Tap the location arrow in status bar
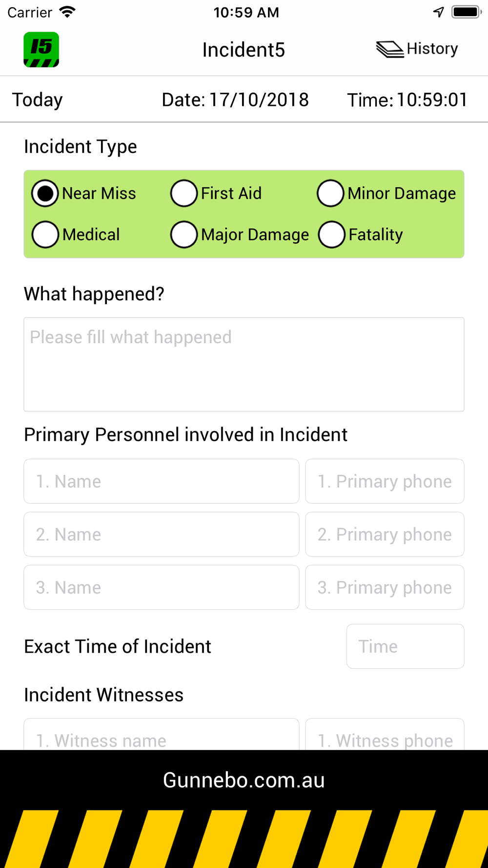Screen dimensions: 488x868 (x=439, y=12)
